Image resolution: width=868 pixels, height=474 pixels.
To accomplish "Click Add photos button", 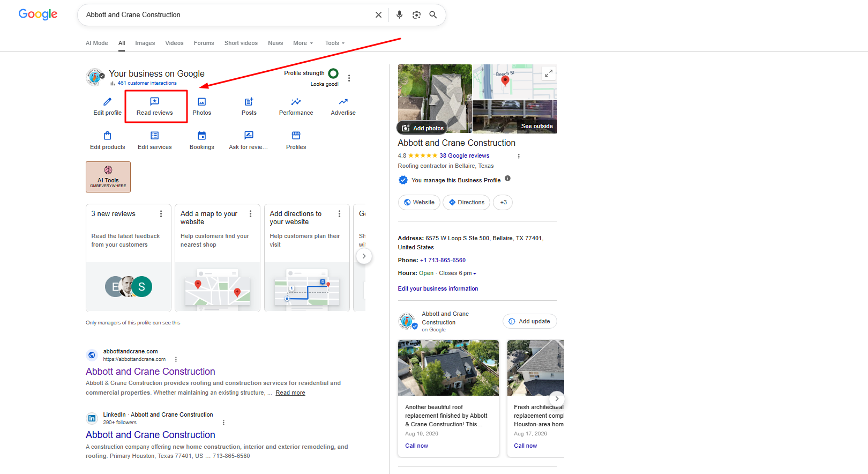I will 423,128.
